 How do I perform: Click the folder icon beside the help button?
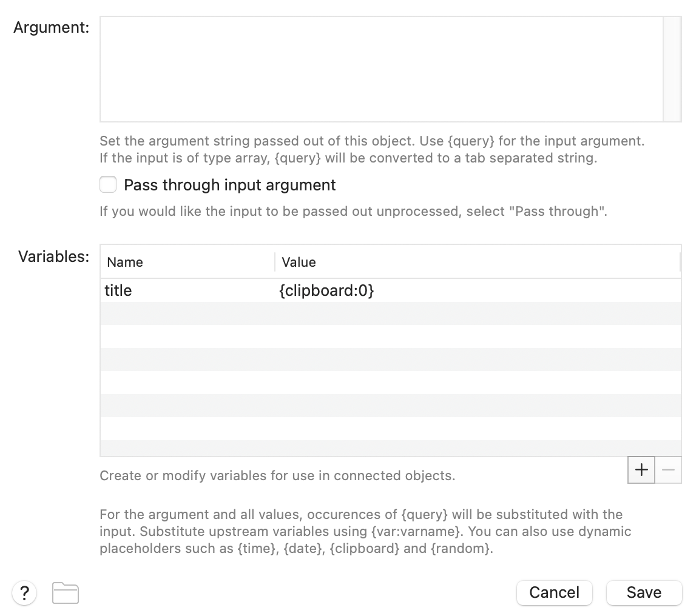point(66,593)
